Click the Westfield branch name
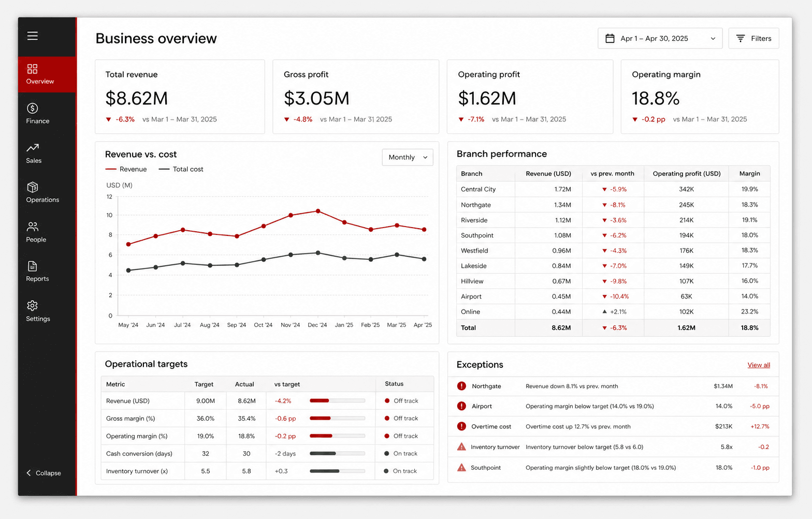This screenshot has width=812, height=519. click(x=474, y=250)
